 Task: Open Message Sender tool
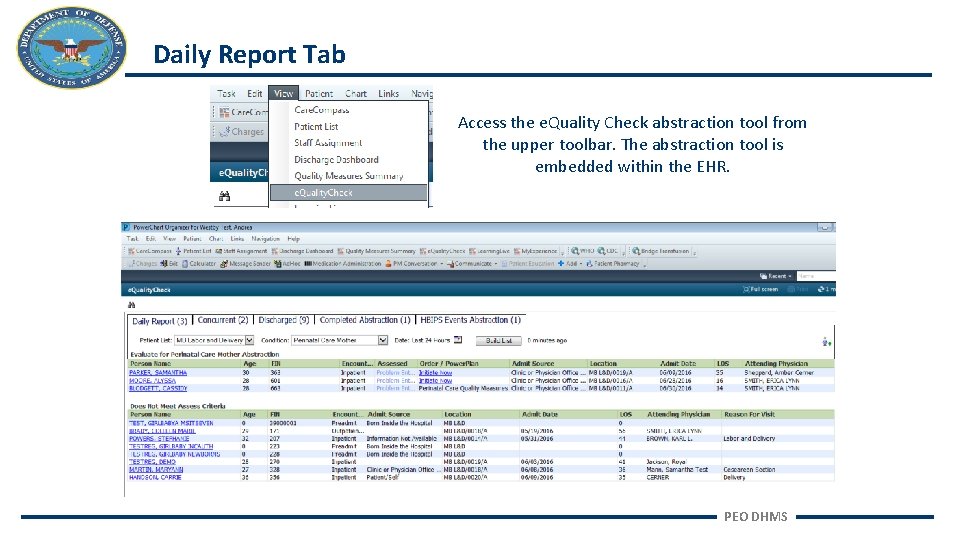(246, 264)
